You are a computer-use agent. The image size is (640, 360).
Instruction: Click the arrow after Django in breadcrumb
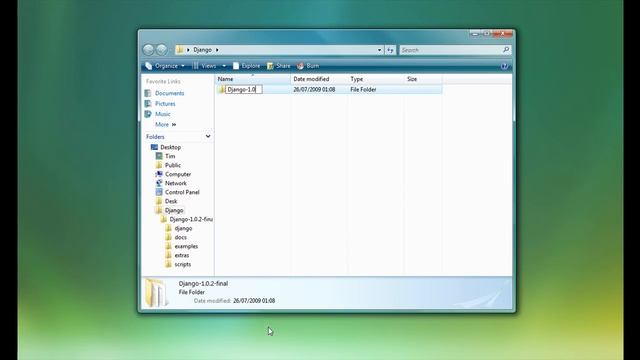[x=217, y=50]
